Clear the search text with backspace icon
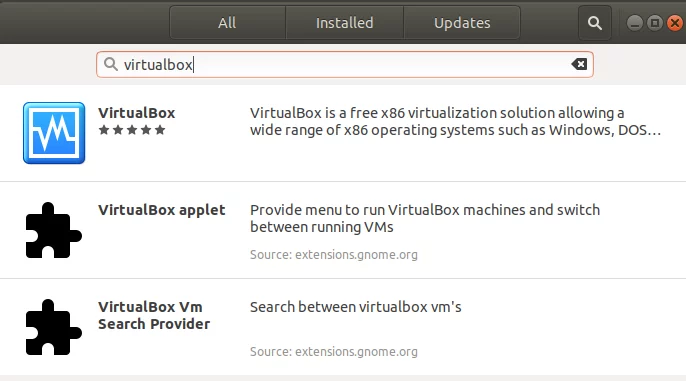The width and height of the screenshot is (686, 381). coord(579,64)
